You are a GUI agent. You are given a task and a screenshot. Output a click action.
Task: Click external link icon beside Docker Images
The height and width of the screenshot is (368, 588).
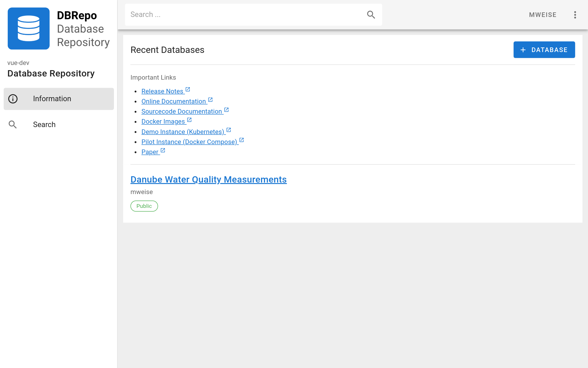click(x=189, y=120)
